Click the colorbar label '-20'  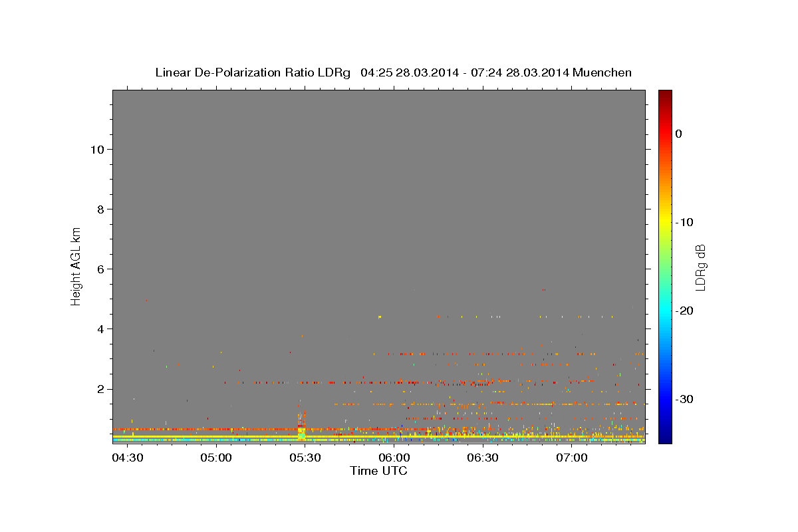point(685,311)
